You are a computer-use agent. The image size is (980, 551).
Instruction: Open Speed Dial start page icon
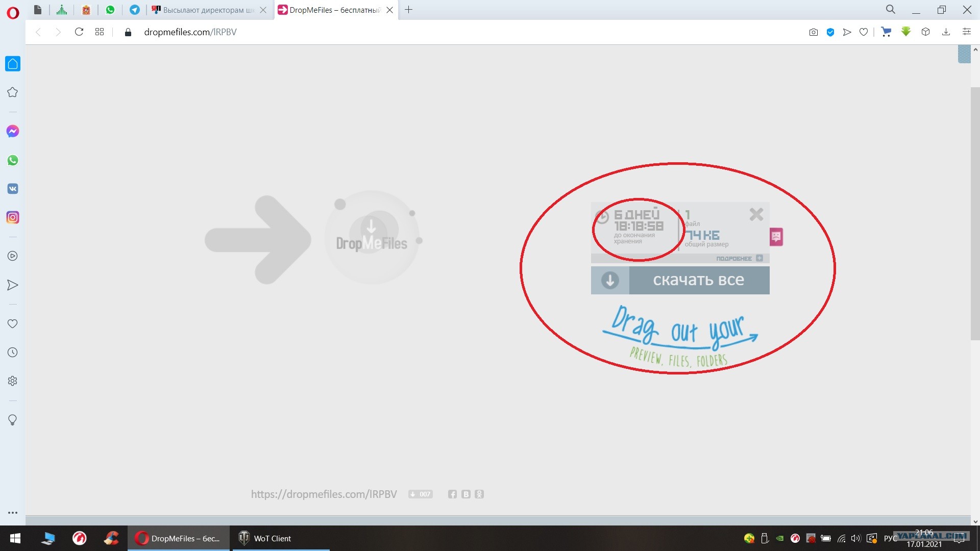coord(100,32)
